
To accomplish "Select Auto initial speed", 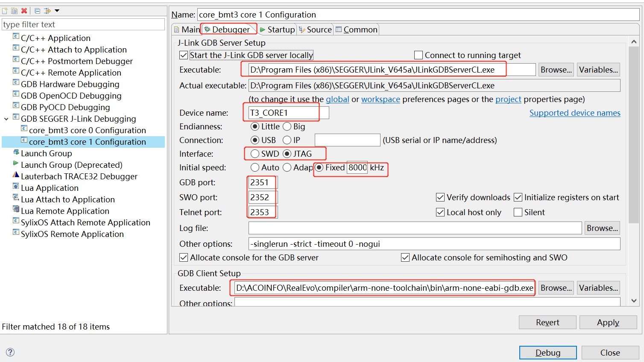I will 255,167.
